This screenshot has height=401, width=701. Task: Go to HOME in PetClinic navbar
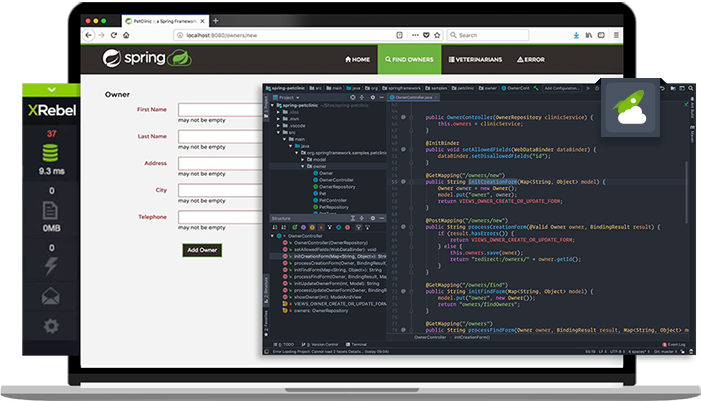357,59
